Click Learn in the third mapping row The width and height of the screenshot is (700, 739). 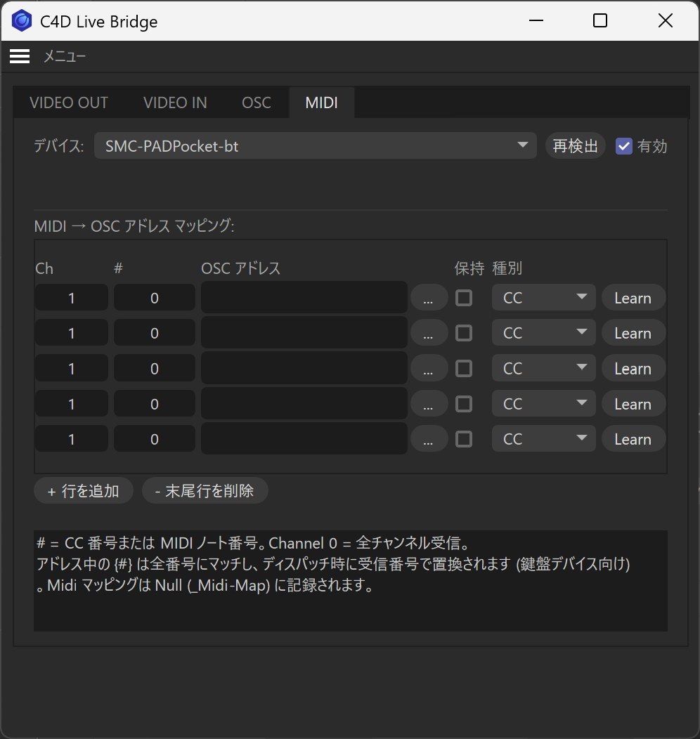633,369
